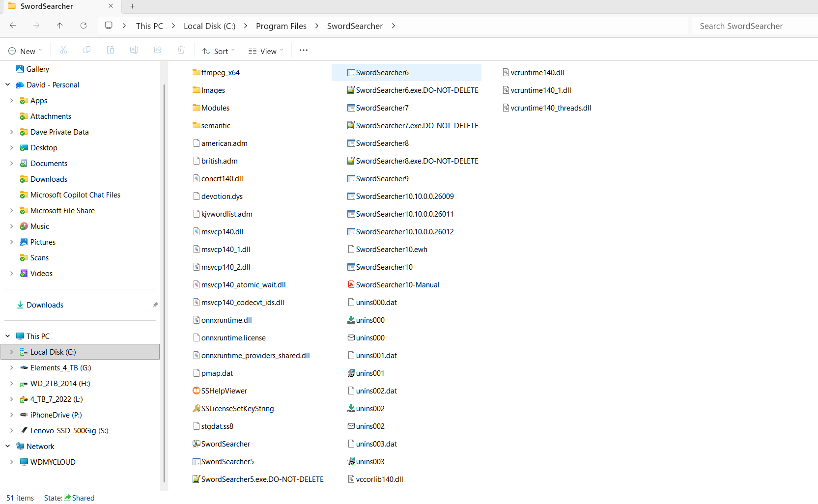This screenshot has width=818, height=504.
Task: Select the SSLicenseSetKeyString key icon
Action: [x=197, y=408]
